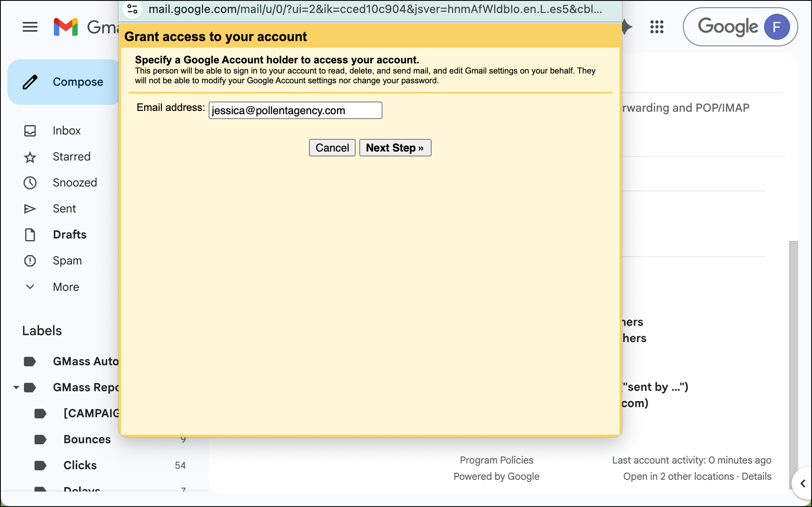Open Starred messages star icon

[x=30, y=157]
